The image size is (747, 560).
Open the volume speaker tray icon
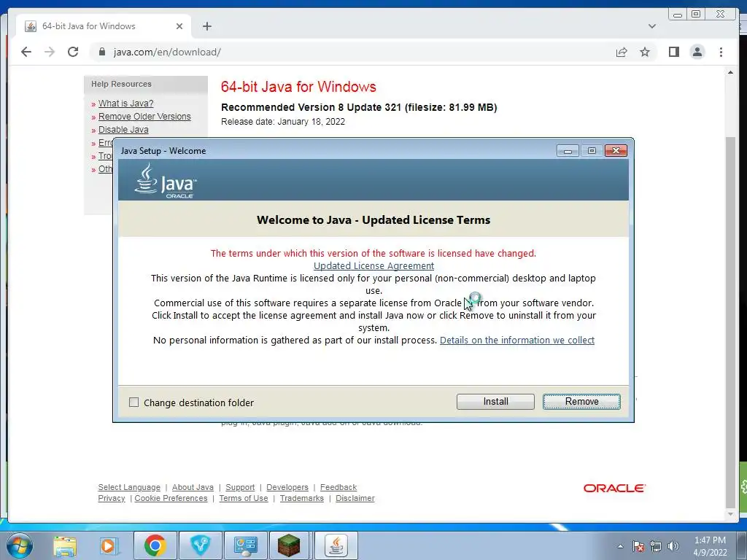click(x=673, y=546)
